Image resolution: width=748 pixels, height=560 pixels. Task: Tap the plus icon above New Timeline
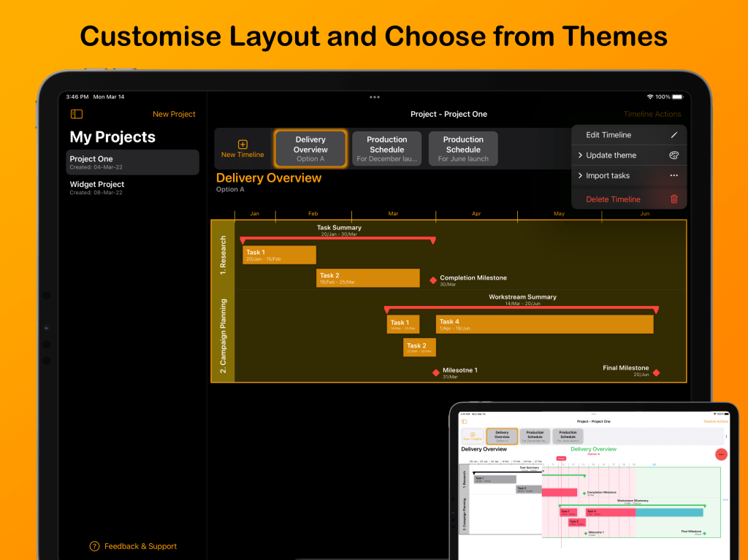point(243,145)
